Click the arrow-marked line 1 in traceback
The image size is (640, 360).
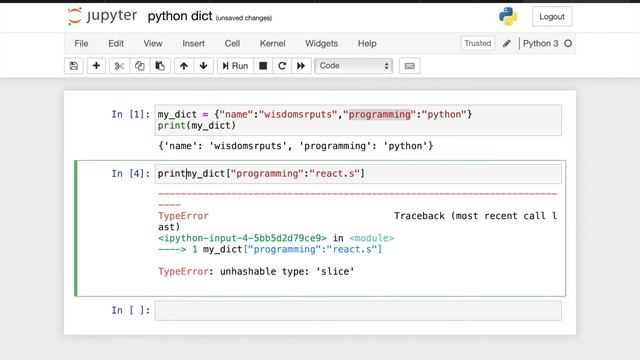click(x=270, y=249)
